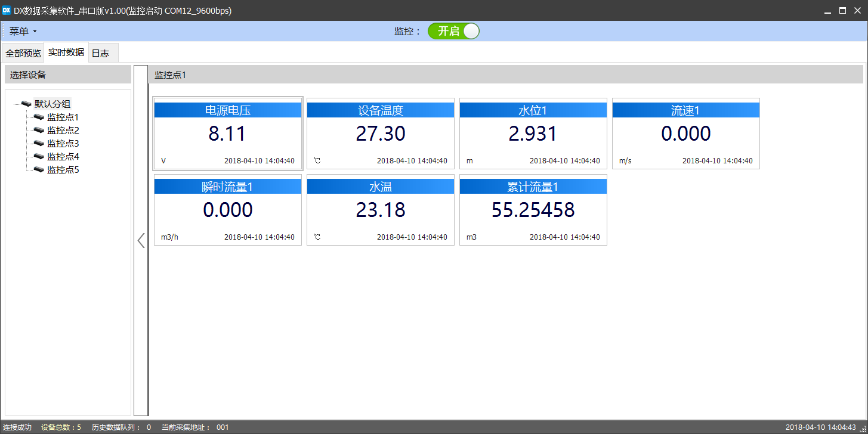
Task: Click the device icon beside 监控点4
Action: [x=39, y=156]
